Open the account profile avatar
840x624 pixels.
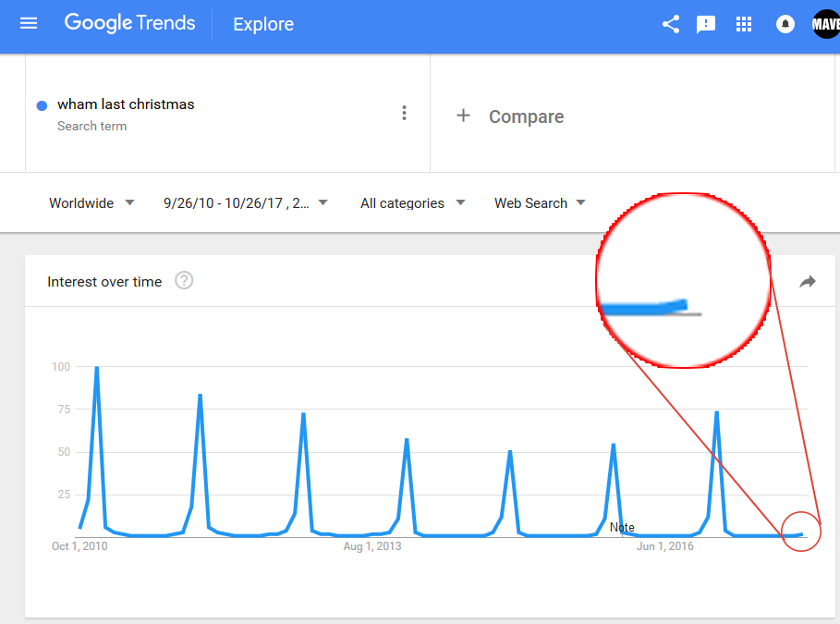tap(826, 24)
